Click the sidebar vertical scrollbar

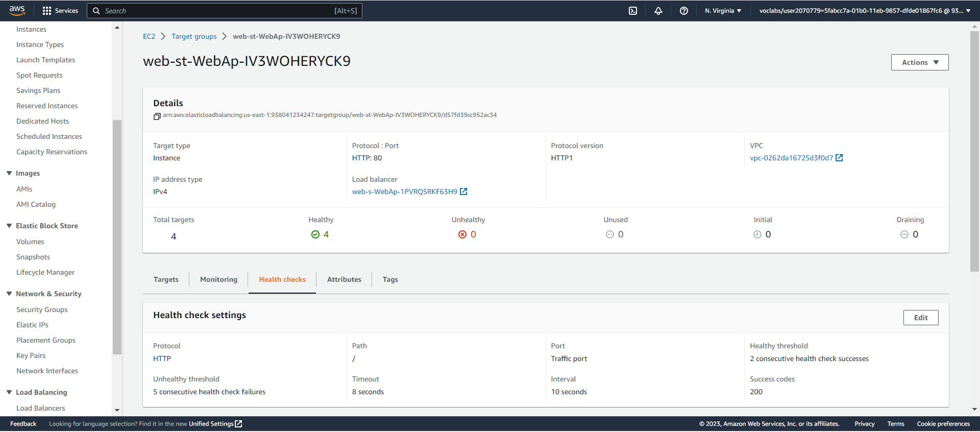click(117, 237)
